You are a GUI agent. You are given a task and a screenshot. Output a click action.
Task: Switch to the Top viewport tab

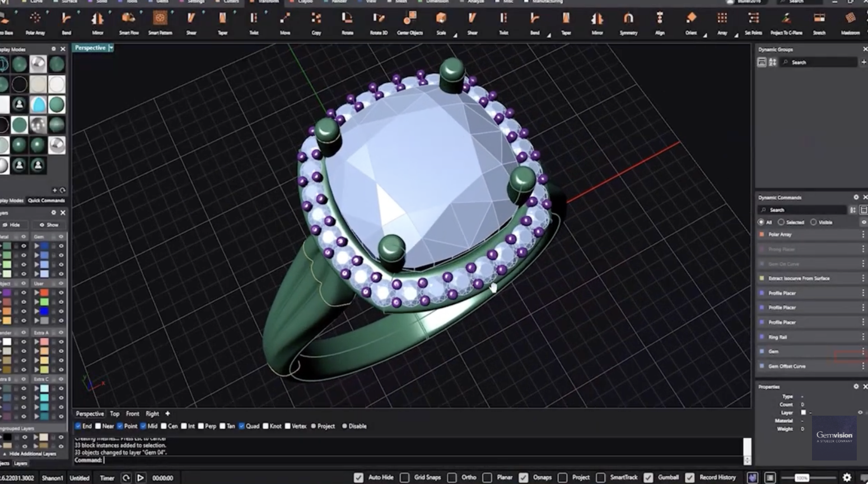[115, 414]
